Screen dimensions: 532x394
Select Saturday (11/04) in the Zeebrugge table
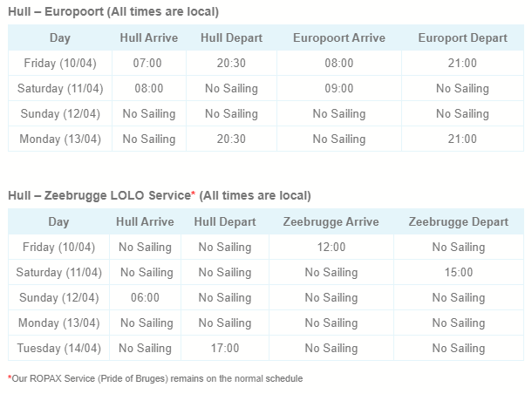(59, 272)
